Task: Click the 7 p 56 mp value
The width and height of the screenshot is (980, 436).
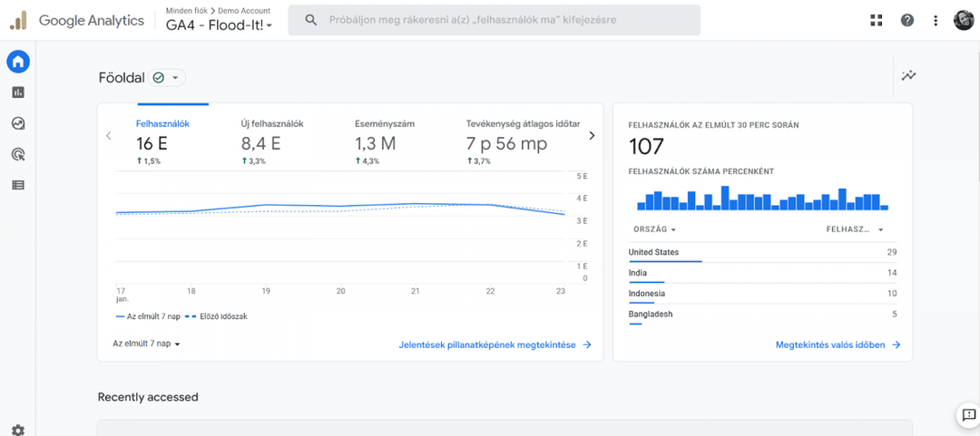Action: click(x=507, y=143)
